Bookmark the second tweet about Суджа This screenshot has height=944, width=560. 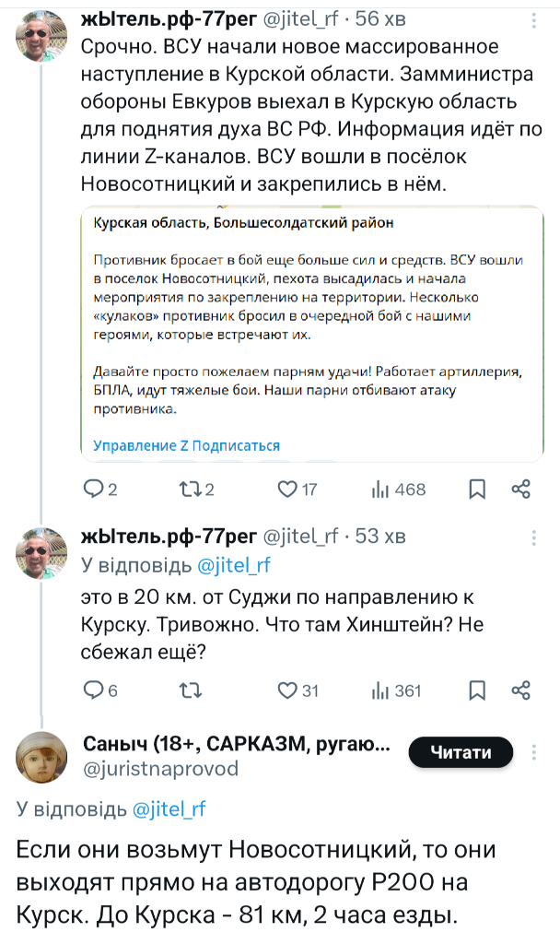[x=477, y=690]
